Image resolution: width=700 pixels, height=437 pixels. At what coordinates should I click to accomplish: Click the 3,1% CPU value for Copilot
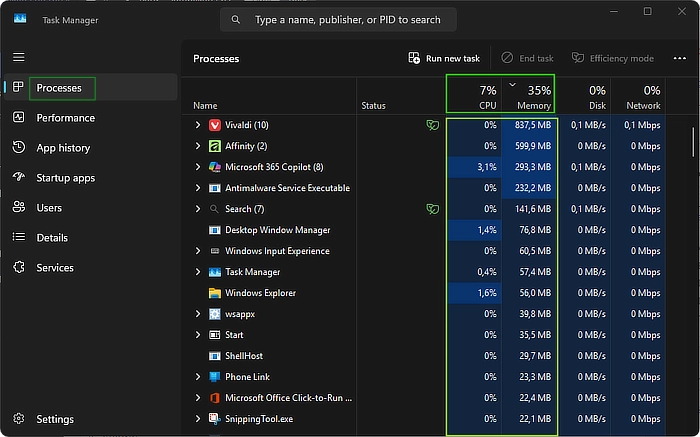click(x=487, y=167)
